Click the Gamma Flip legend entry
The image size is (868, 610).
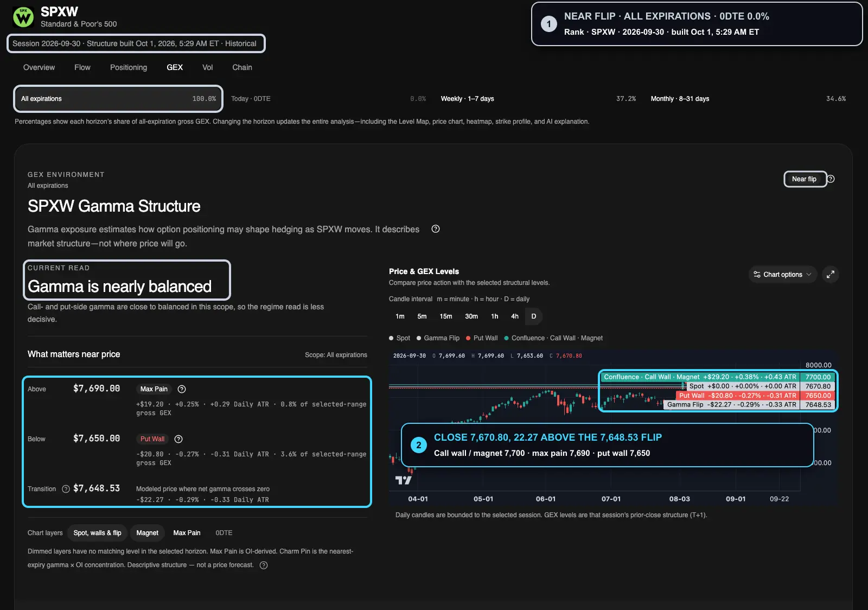(x=438, y=338)
